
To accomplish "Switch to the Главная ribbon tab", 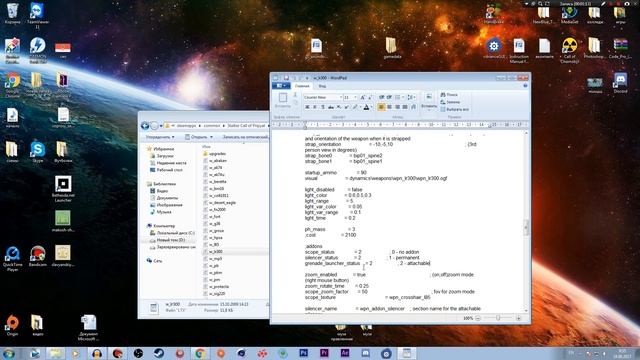I will pyautogui.click(x=302, y=86).
